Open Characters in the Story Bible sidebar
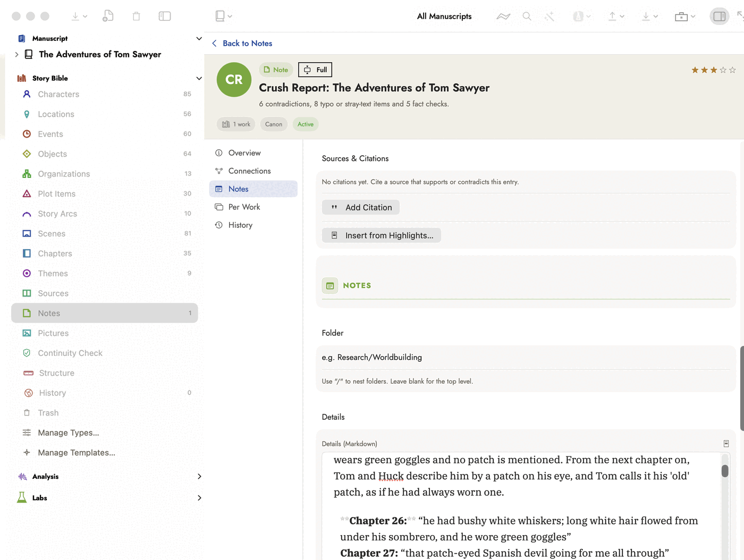This screenshot has width=744, height=560. coord(104,94)
